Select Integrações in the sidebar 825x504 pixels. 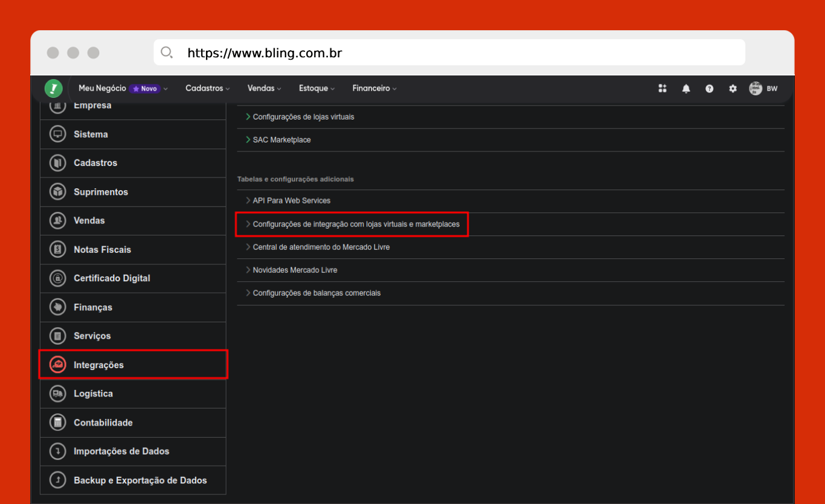pyautogui.click(x=133, y=365)
